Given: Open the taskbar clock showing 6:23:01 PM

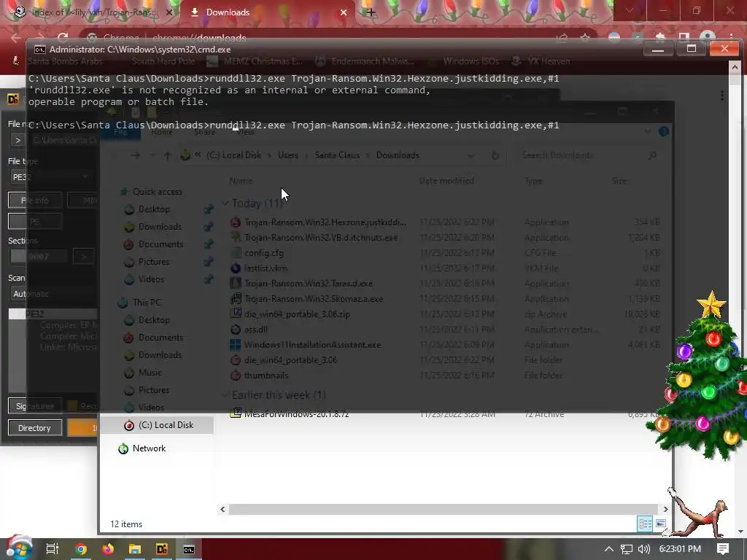Looking at the screenshot, I should tap(680, 549).
